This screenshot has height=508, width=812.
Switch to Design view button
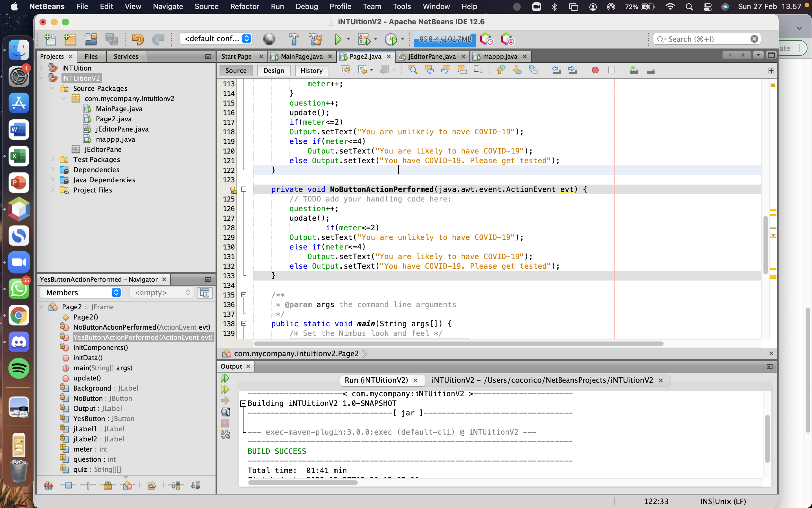tap(273, 70)
